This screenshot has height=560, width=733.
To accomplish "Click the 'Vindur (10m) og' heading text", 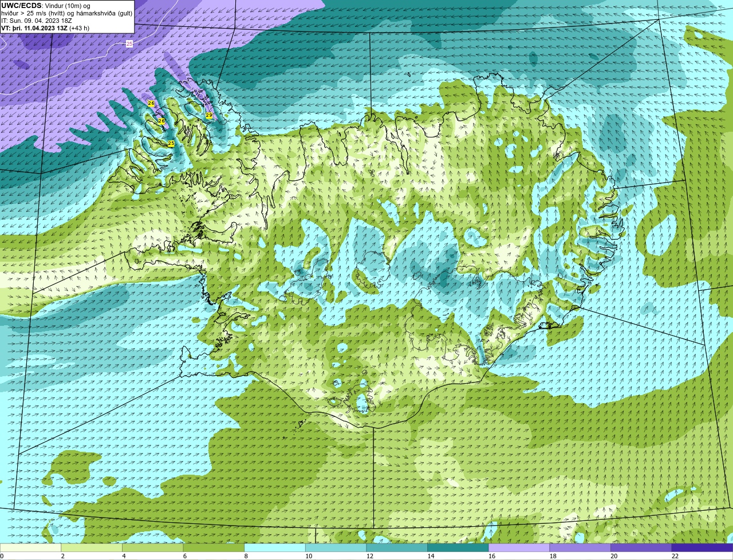I will [x=68, y=6].
